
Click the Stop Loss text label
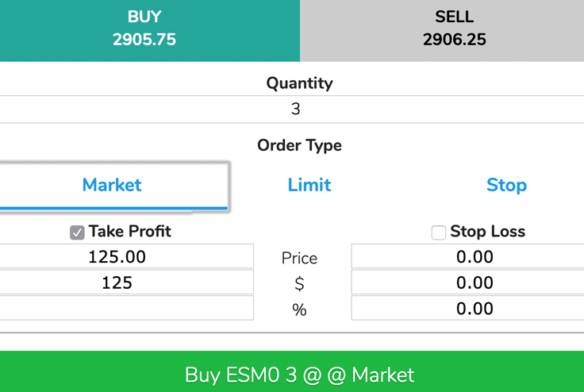pos(487,232)
